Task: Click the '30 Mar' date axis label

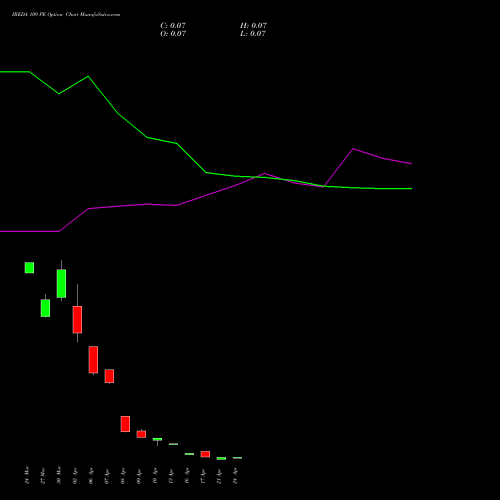Action: 59,475
